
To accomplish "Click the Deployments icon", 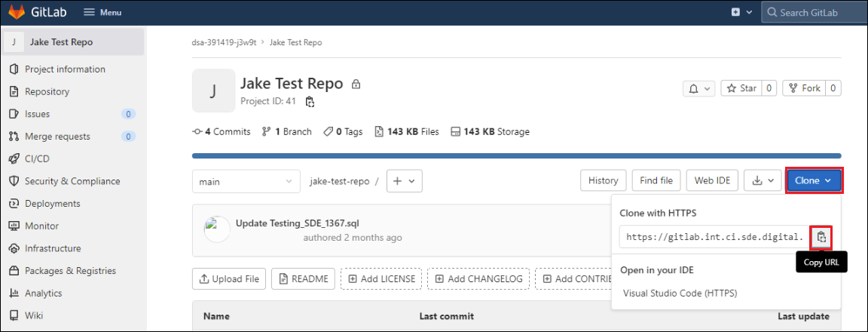I will tap(14, 204).
